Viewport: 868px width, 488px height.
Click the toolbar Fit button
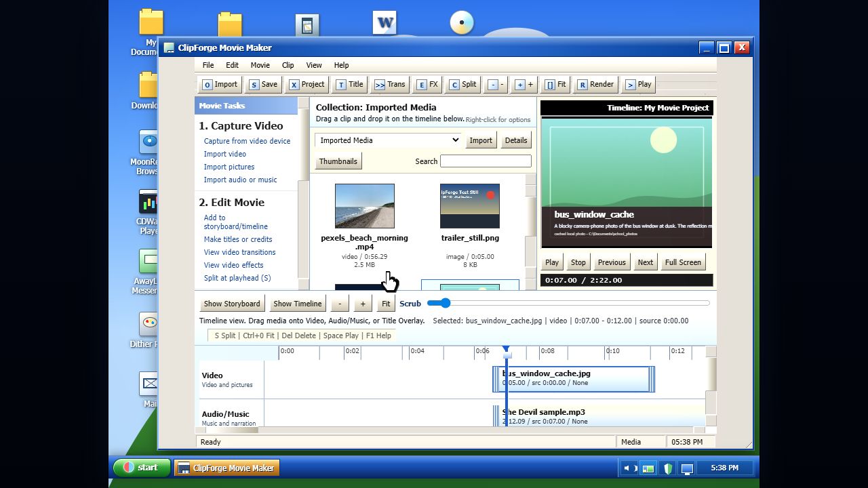point(555,85)
